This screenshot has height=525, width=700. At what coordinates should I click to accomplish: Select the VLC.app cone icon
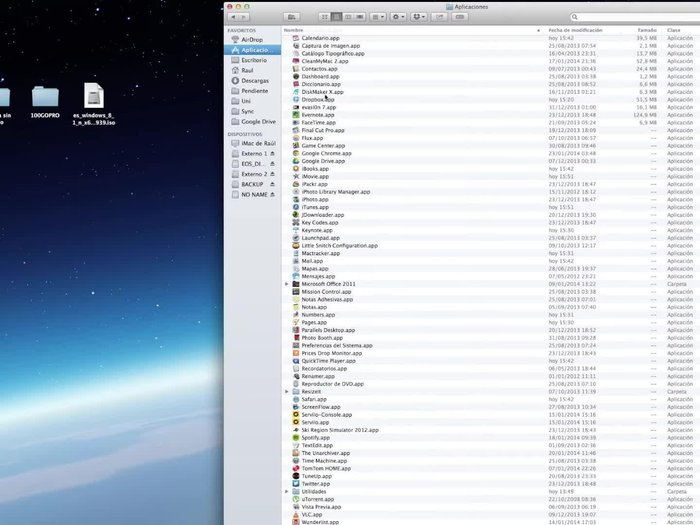click(x=296, y=514)
